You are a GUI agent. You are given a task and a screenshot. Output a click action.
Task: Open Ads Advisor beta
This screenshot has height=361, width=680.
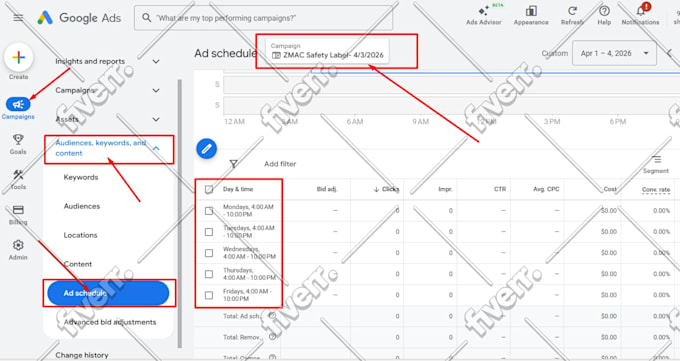click(x=484, y=15)
